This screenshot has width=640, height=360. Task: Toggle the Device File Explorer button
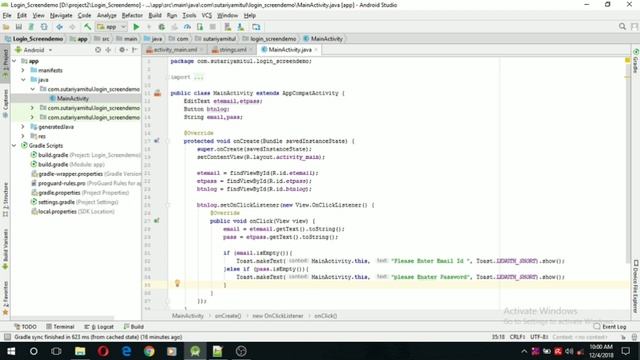click(x=636, y=287)
